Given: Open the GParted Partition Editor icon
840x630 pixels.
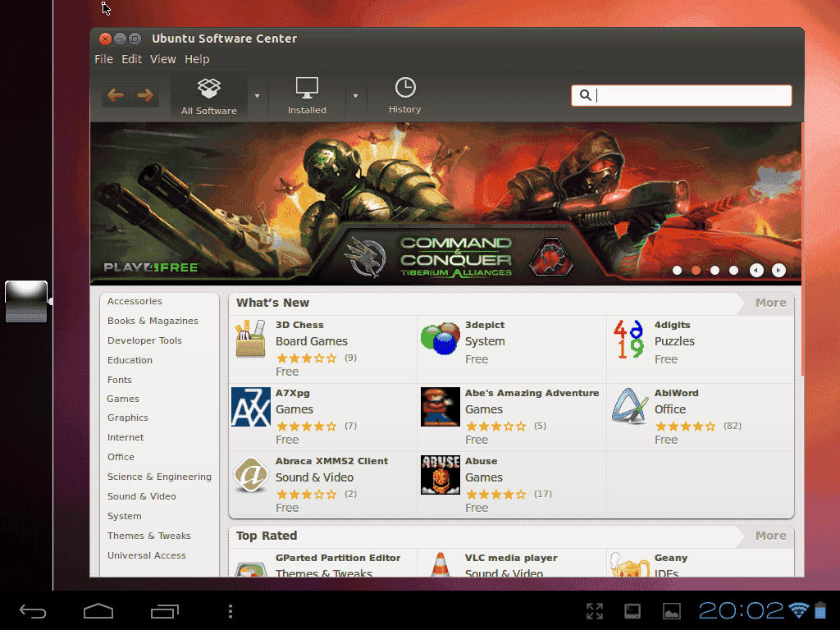Looking at the screenshot, I should point(251,568).
